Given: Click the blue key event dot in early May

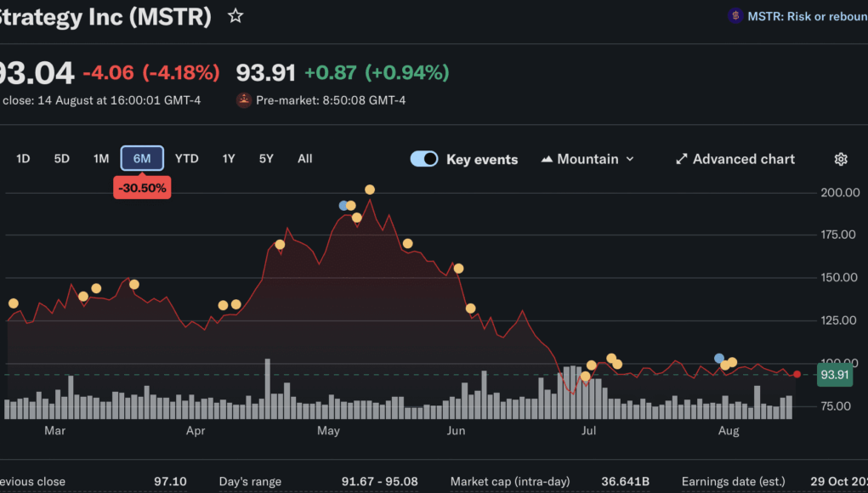Looking at the screenshot, I should tap(343, 206).
